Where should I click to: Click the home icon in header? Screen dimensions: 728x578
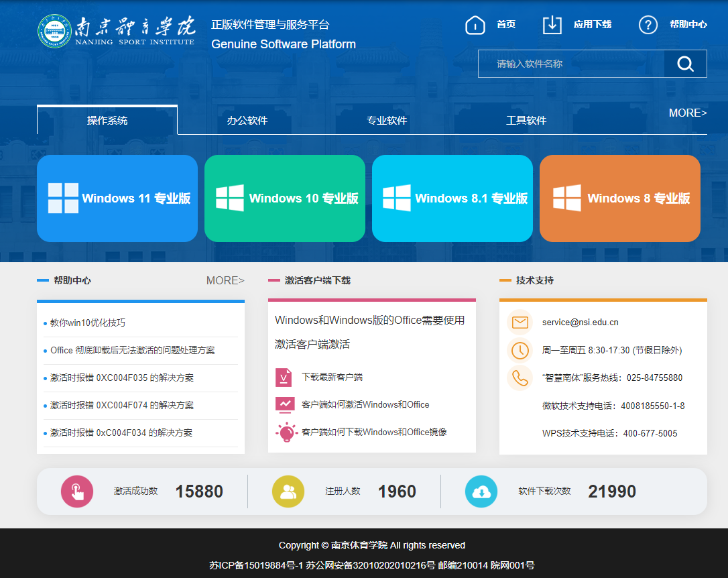tap(475, 25)
